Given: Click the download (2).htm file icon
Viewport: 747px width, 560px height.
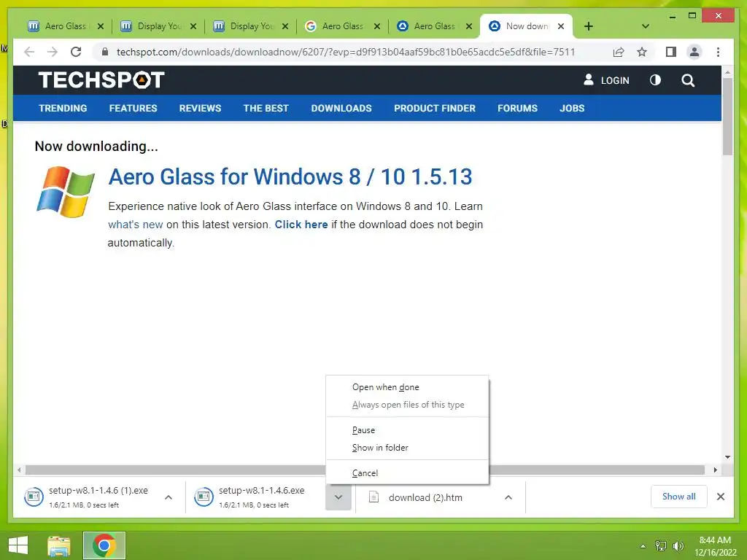Looking at the screenshot, I should click(x=374, y=497).
